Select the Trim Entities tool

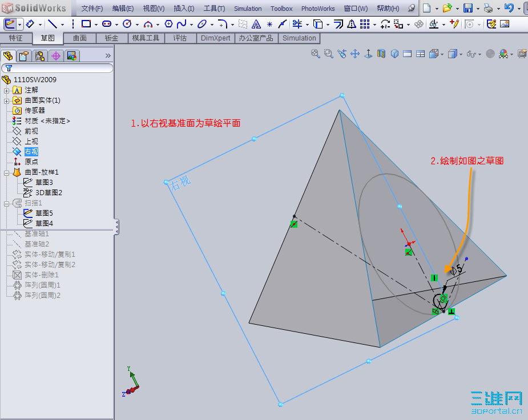(x=297, y=24)
